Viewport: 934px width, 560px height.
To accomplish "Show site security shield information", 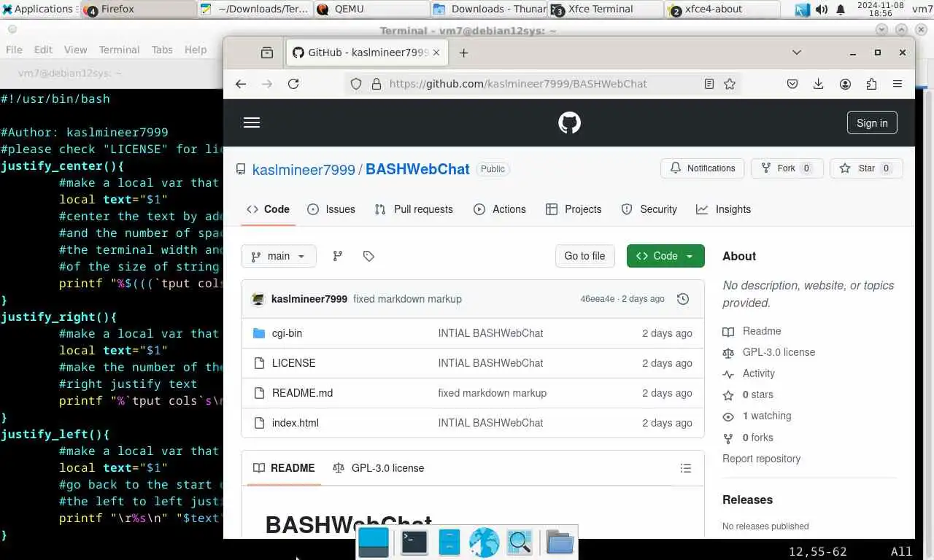I will click(356, 84).
